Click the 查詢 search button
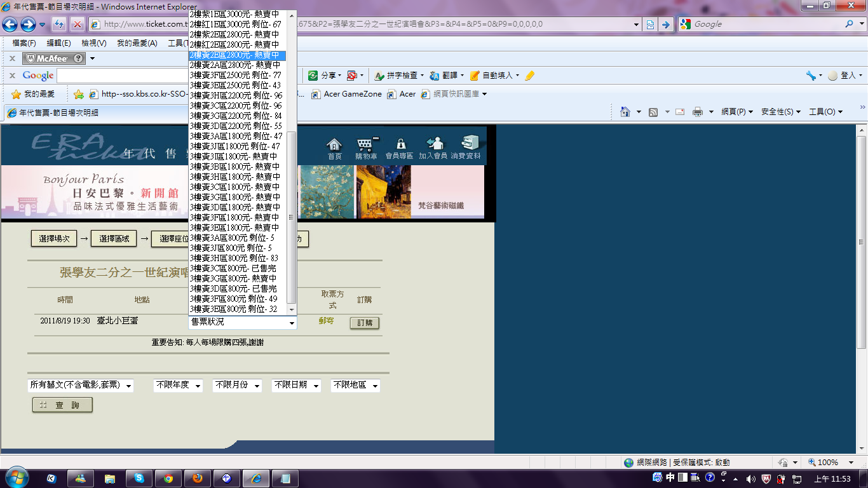Screen dimensions: 868x488 pos(62,405)
